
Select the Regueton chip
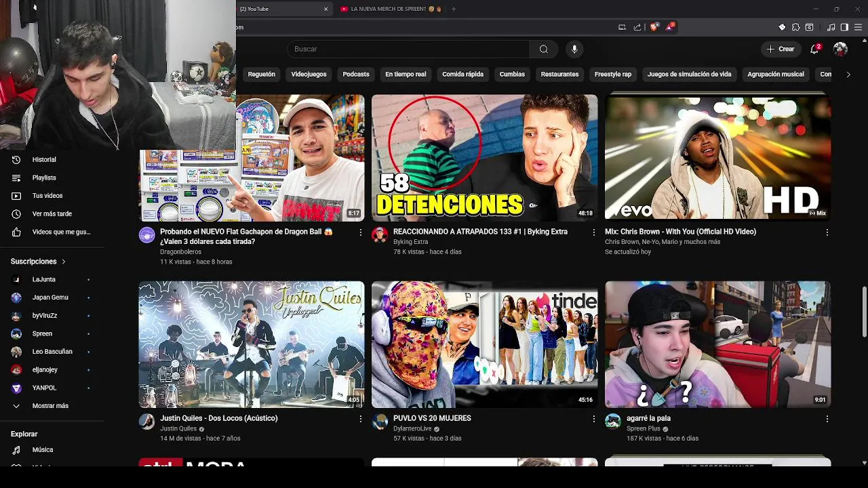pos(262,75)
